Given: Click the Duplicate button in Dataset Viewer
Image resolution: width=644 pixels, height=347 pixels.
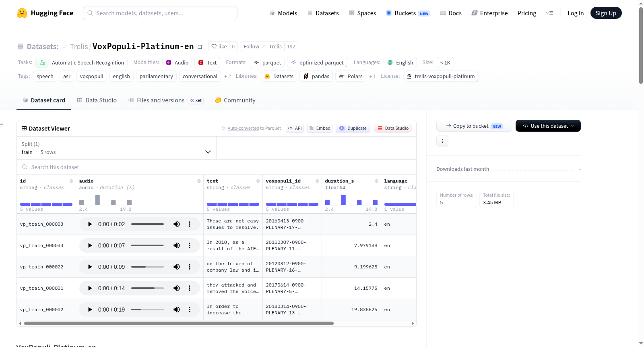Looking at the screenshot, I should (x=353, y=128).
